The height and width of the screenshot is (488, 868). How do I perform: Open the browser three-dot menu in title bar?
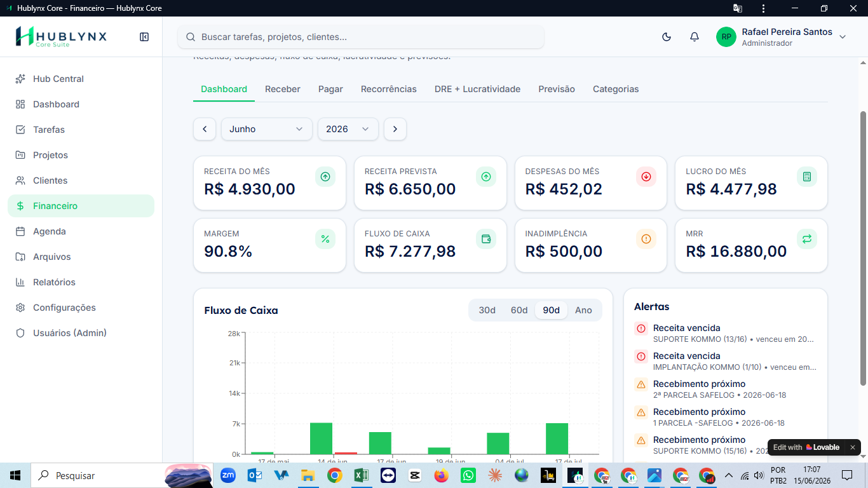pos(764,8)
